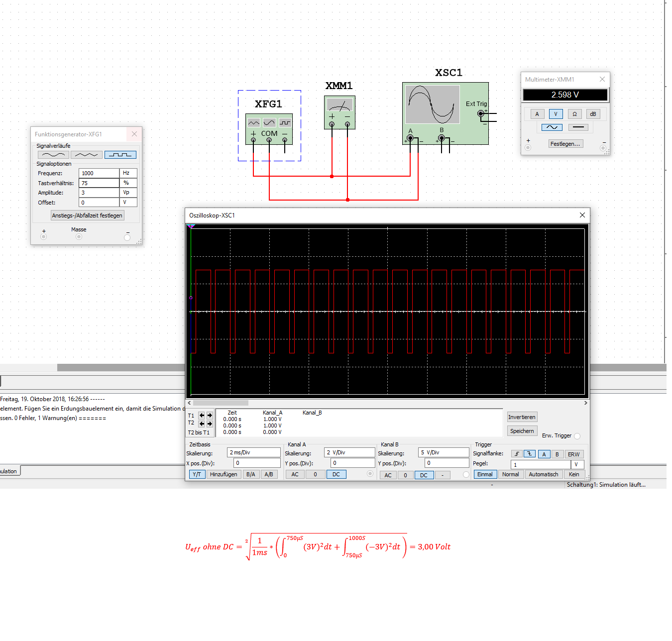Click Anstiegs-/Abfallzeit festlegen button
This screenshot has width=672, height=641.
pos(87,215)
